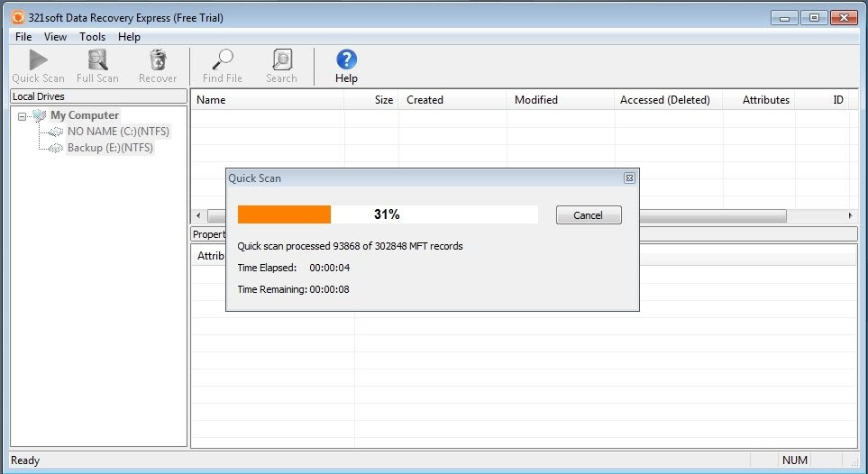Click the Time Remaining 00:00:08 value
The image size is (868, 474).
tap(329, 289)
